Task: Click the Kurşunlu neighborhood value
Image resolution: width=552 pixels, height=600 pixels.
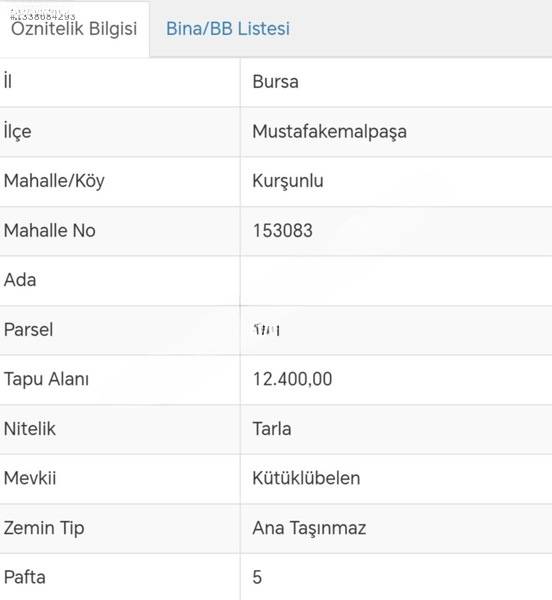Action: pyautogui.click(x=288, y=181)
